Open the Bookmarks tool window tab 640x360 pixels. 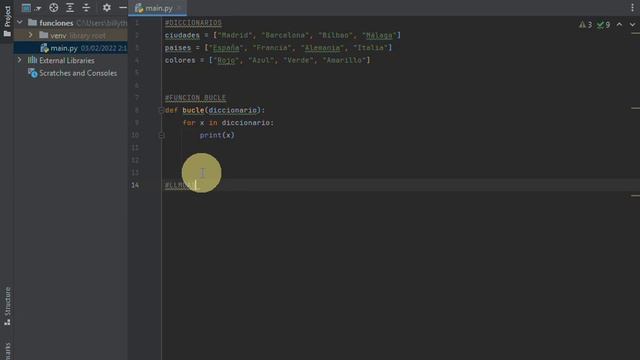(x=7, y=350)
